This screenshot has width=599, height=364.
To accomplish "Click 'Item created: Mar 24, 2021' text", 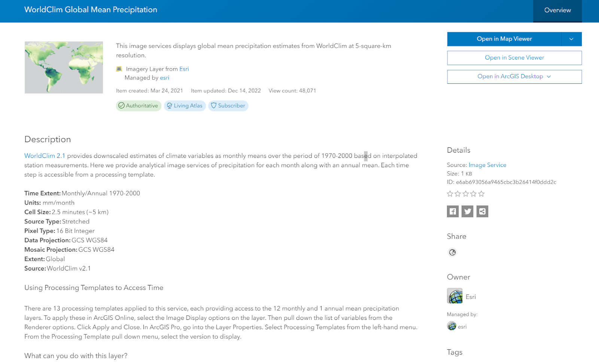I will [x=149, y=91].
